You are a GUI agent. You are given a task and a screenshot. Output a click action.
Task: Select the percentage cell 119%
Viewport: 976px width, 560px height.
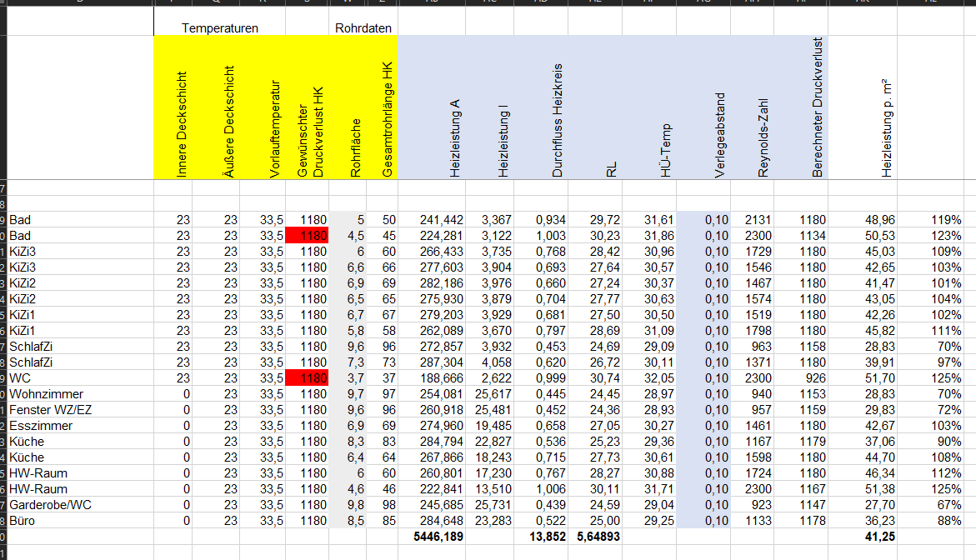(931, 220)
